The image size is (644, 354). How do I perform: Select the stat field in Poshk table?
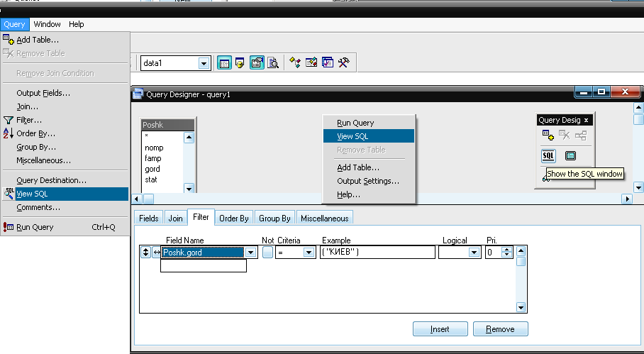tap(151, 179)
